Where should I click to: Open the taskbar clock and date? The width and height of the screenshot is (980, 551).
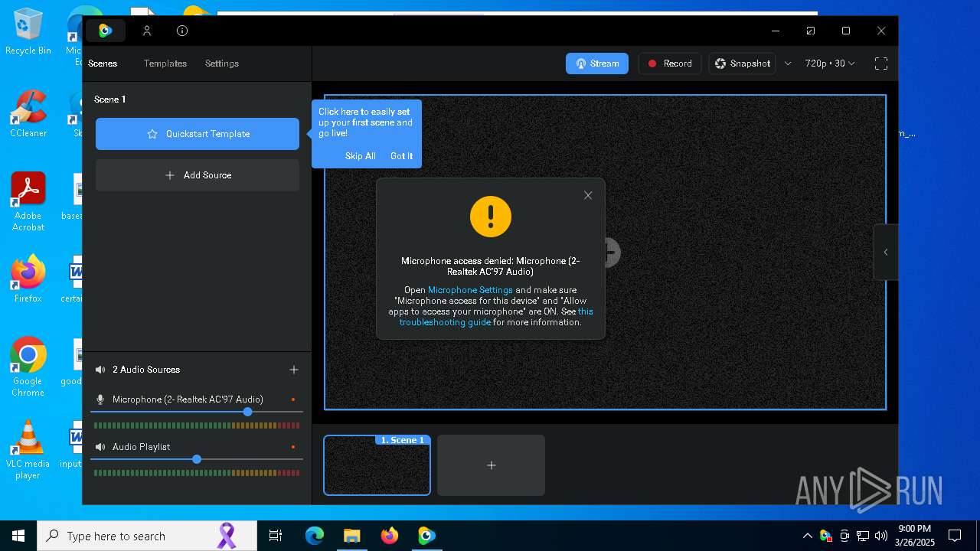click(915, 536)
